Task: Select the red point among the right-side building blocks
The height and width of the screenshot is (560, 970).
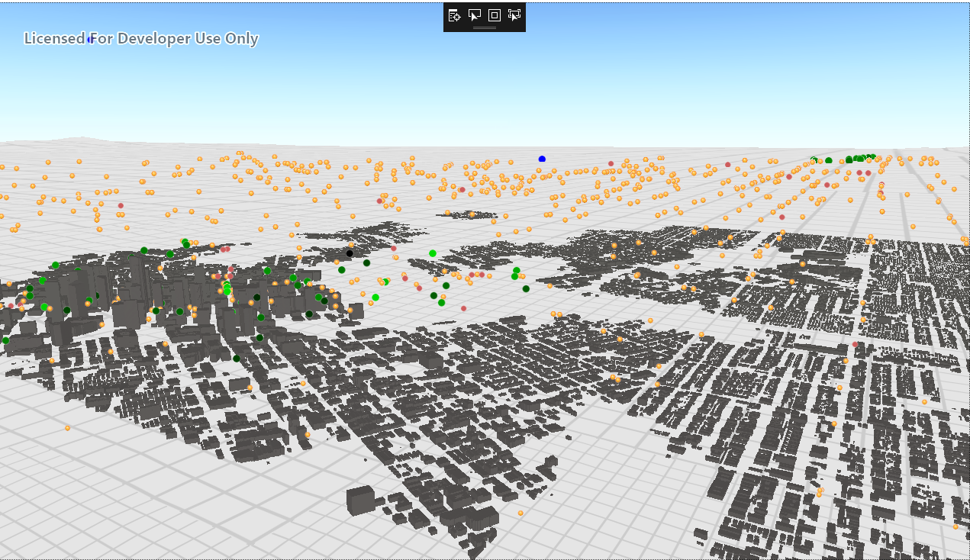Action: [855, 344]
